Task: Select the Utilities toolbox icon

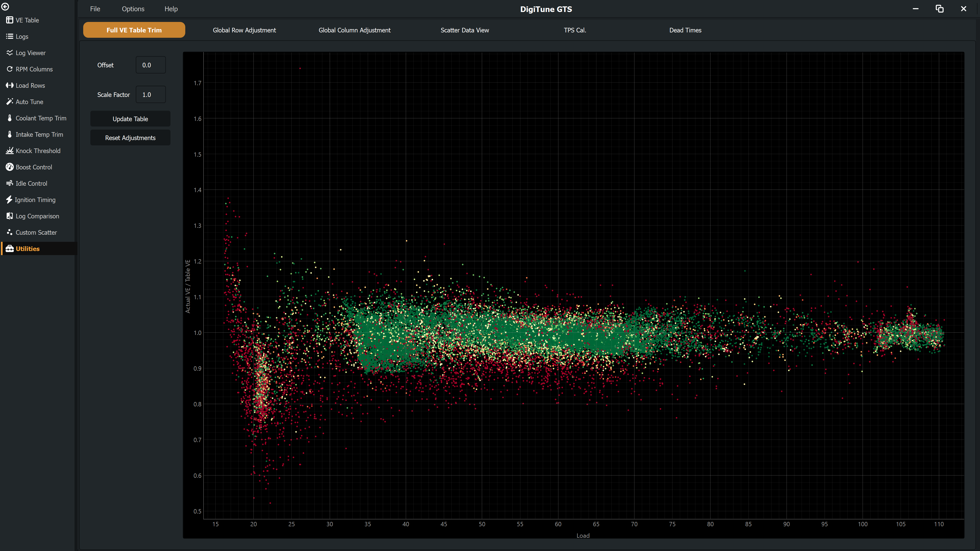Action: click(9, 249)
